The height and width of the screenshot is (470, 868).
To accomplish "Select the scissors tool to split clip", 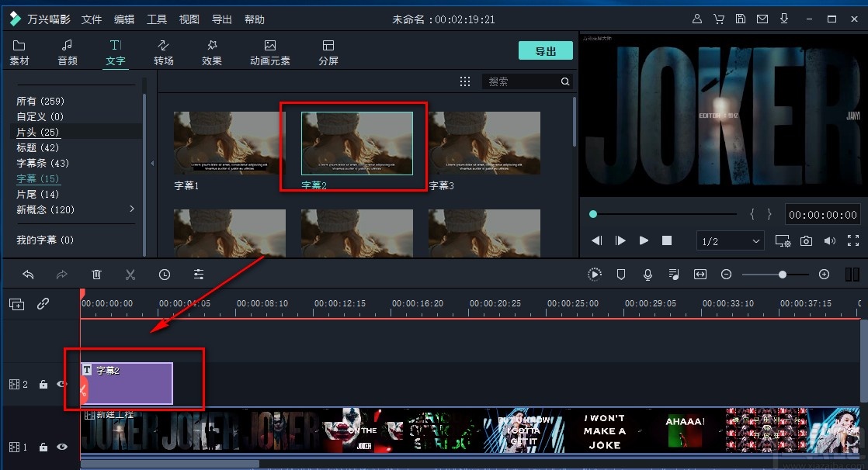I will (x=130, y=274).
